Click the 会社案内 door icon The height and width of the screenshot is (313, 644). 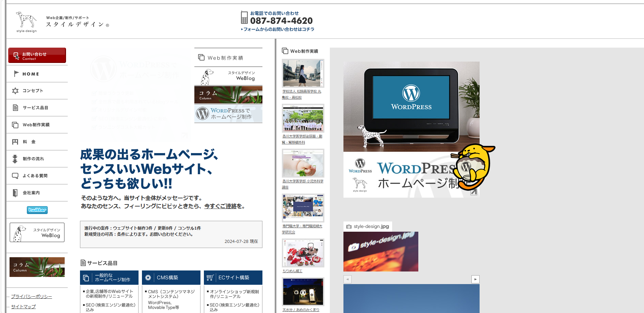[15, 193]
